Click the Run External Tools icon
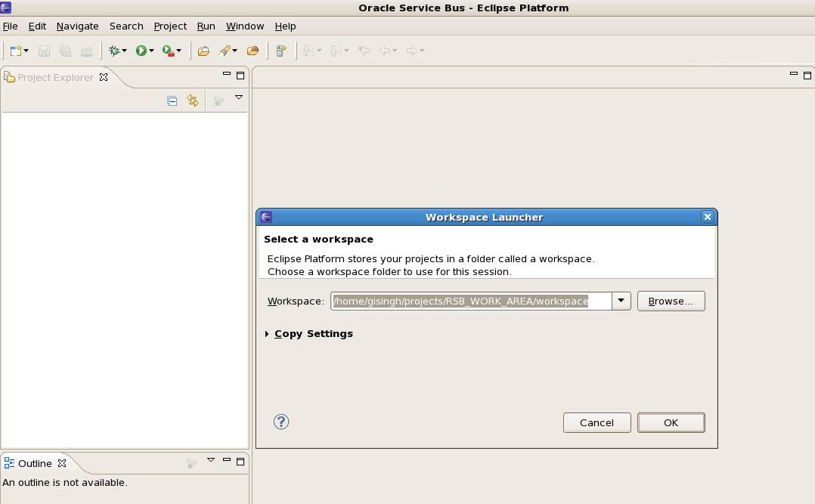The image size is (815, 504). (x=168, y=51)
